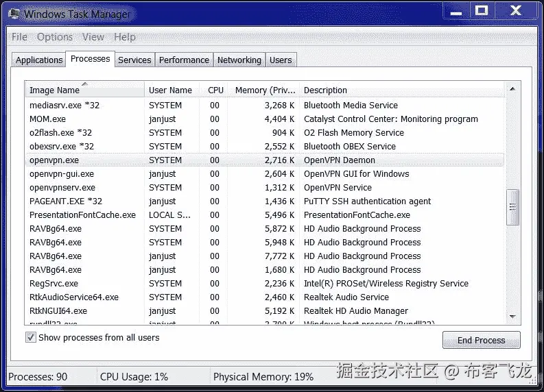
Task: Click the OpenVPN GUI for Windows description
Action: coord(356,173)
